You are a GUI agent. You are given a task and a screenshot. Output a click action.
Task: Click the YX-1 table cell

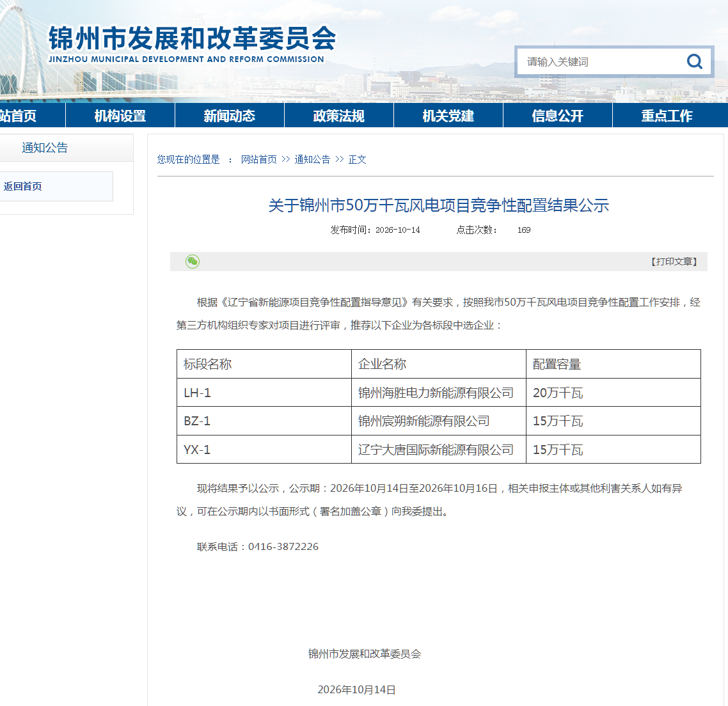point(264,450)
